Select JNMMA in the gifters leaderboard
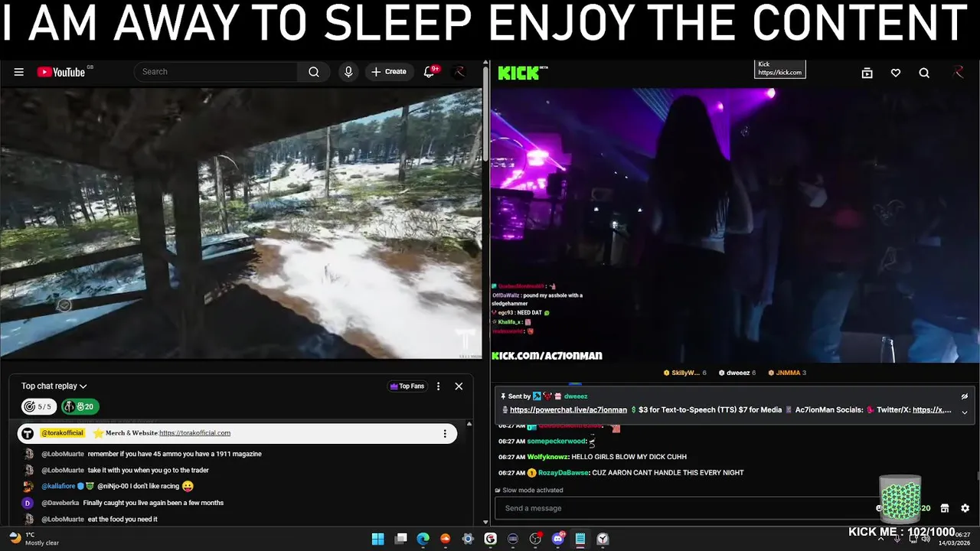This screenshot has width=980, height=551. 787,373
